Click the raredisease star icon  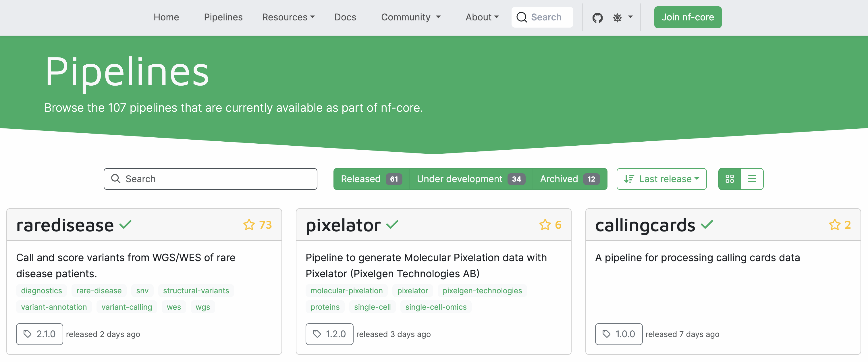point(249,225)
